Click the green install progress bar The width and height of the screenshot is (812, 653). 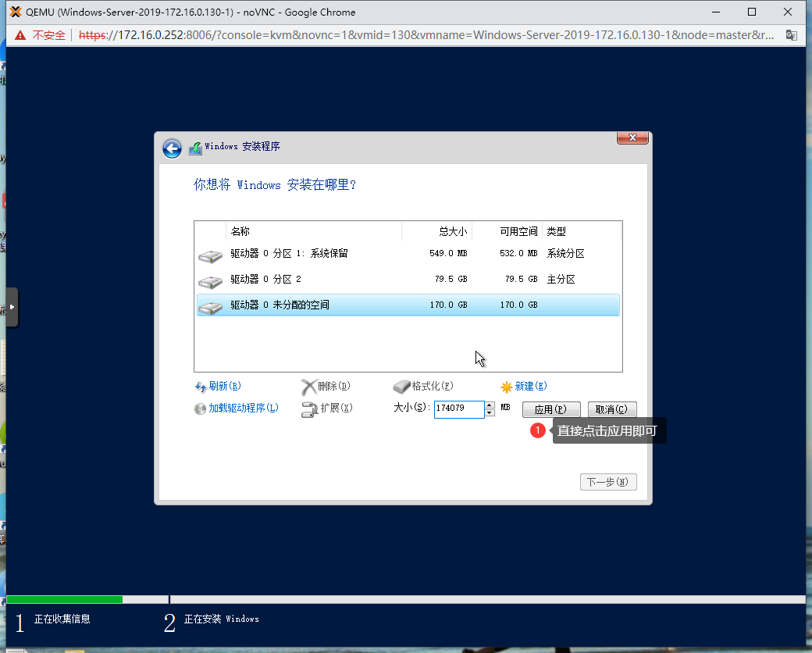pos(65,600)
